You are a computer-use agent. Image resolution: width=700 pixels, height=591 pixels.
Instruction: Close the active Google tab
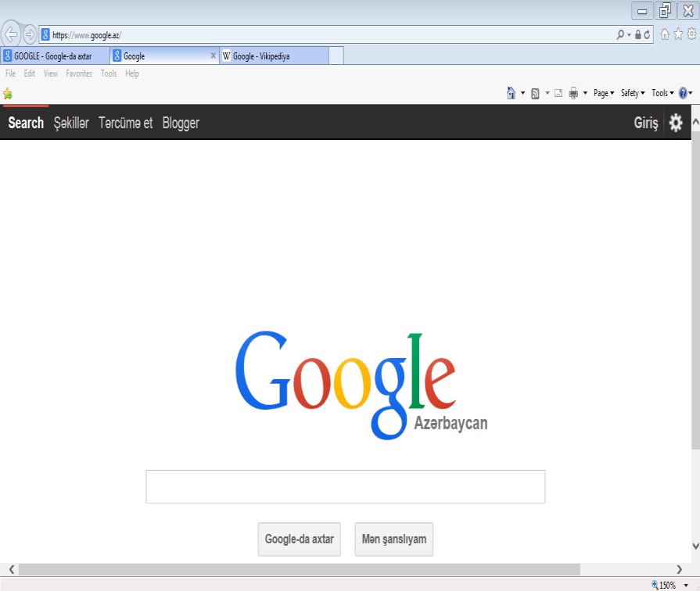(214, 56)
